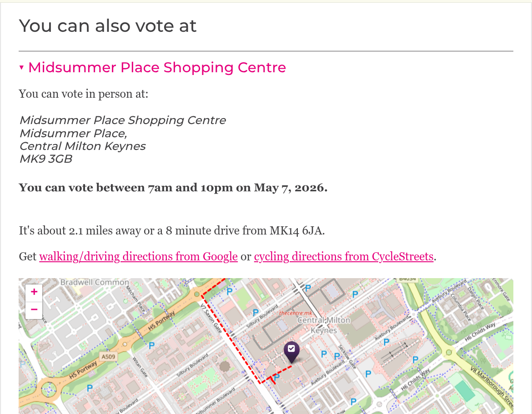
Task: Open cycling directions from CycleStreets
Action: point(343,257)
